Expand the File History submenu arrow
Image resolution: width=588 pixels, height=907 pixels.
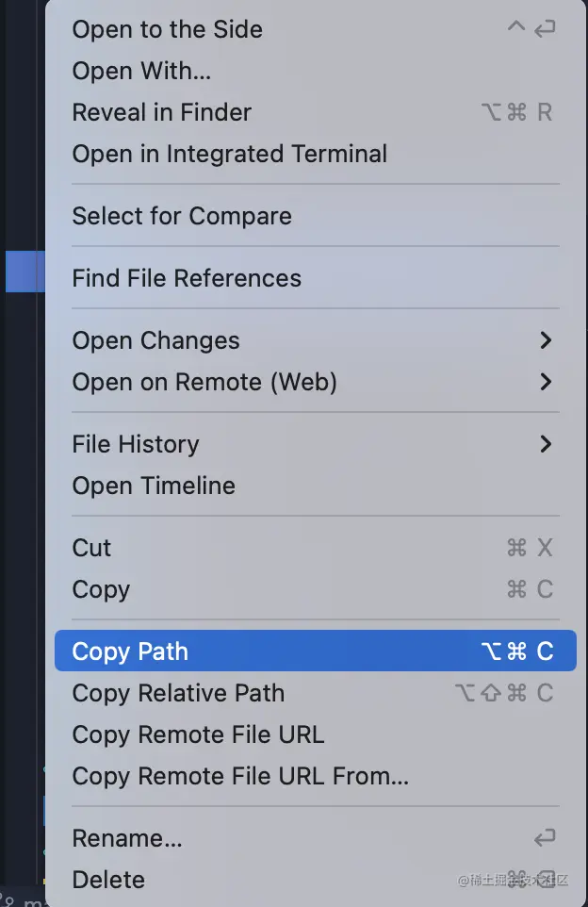coord(546,444)
